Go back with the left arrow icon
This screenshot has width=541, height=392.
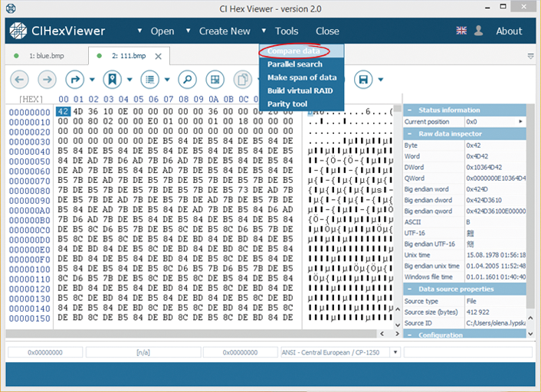(x=19, y=80)
